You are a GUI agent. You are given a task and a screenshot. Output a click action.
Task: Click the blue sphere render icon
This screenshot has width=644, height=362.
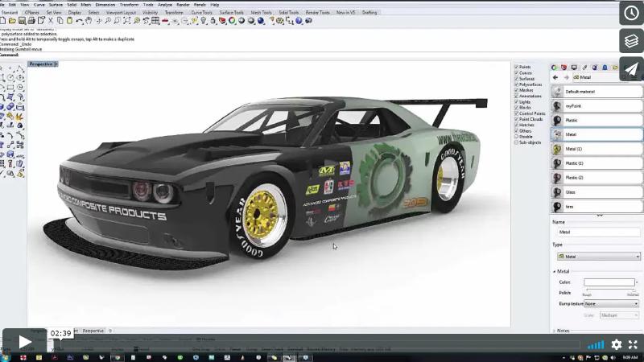[261, 21]
